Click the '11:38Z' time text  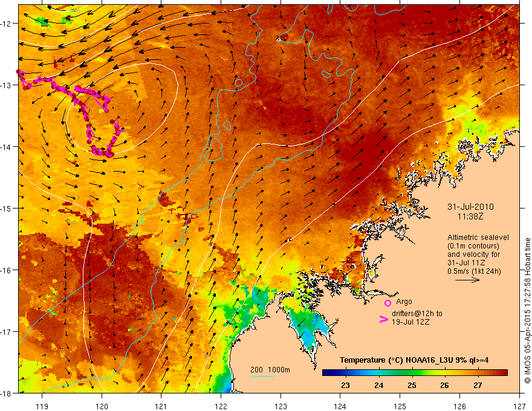(x=470, y=216)
